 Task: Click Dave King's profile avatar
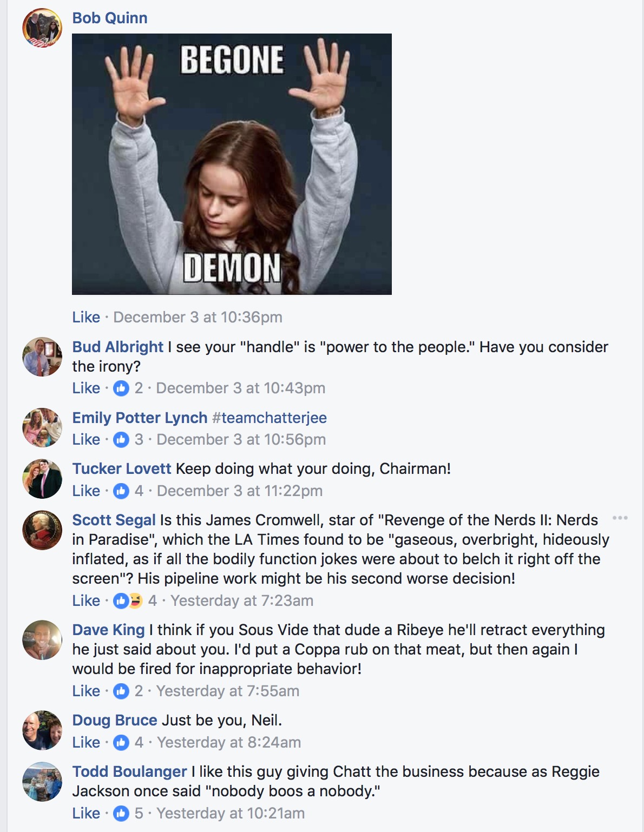pyautogui.click(x=42, y=640)
